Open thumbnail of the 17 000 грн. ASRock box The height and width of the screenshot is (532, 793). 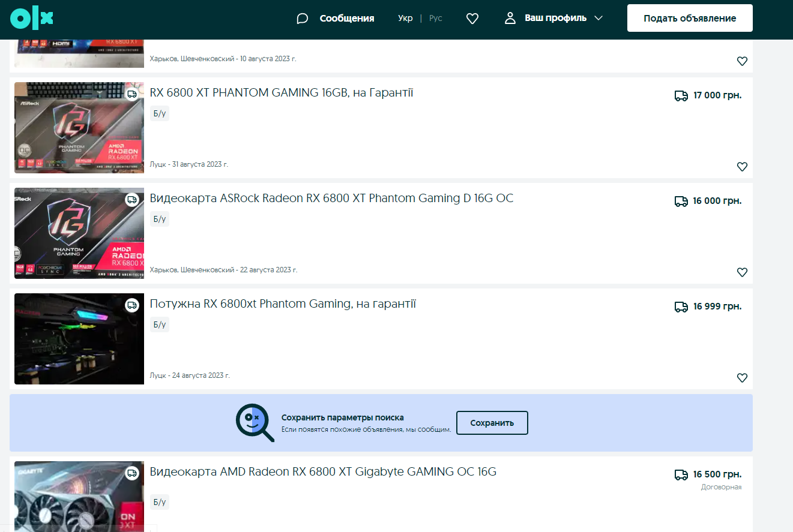(79, 128)
